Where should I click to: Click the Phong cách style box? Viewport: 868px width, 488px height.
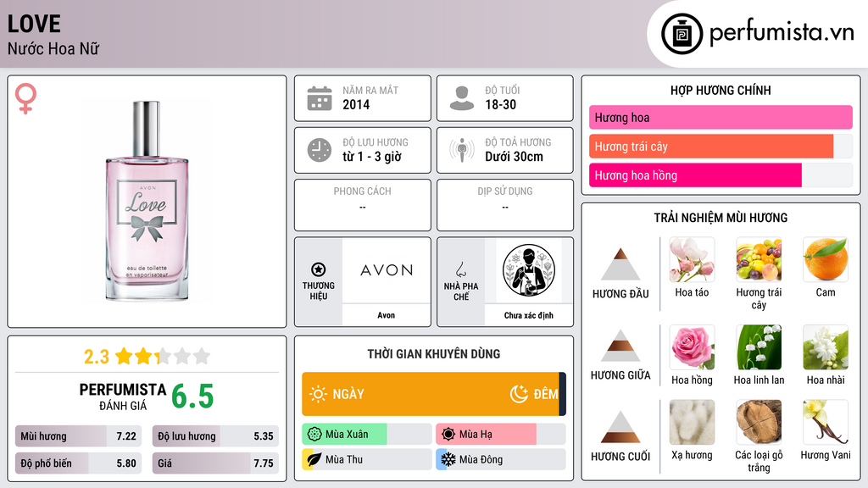(x=363, y=205)
